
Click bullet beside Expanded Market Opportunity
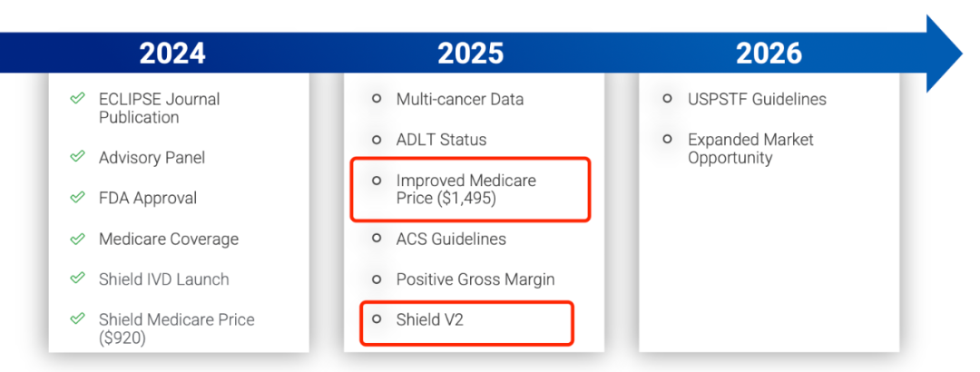point(668,139)
